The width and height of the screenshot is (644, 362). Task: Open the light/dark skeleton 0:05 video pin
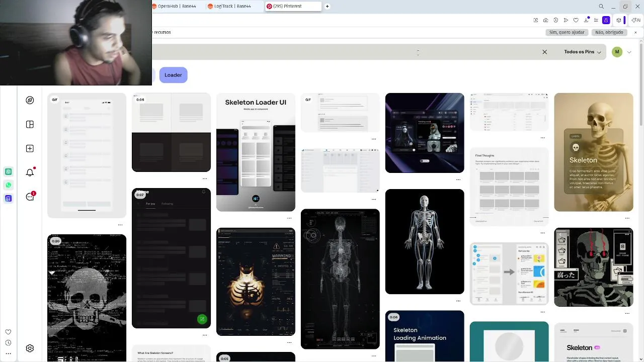171,132
